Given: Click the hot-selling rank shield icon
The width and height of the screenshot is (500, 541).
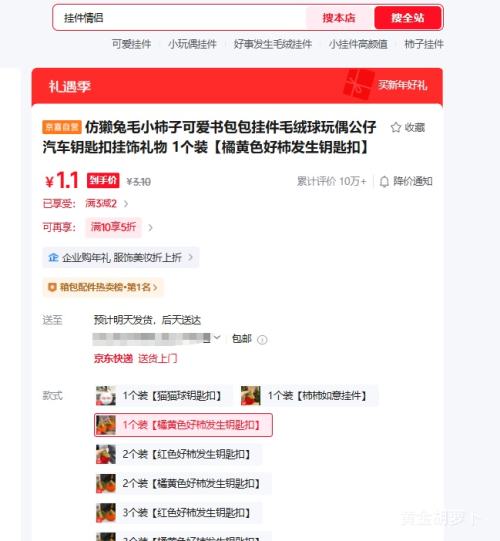Looking at the screenshot, I should coord(52,287).
